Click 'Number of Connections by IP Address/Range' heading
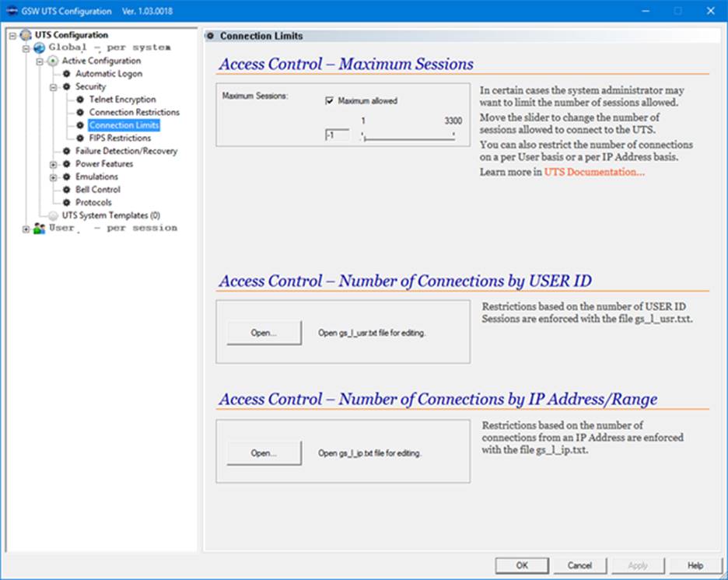The width and height of the screenshot is (728, 580). 498,400
